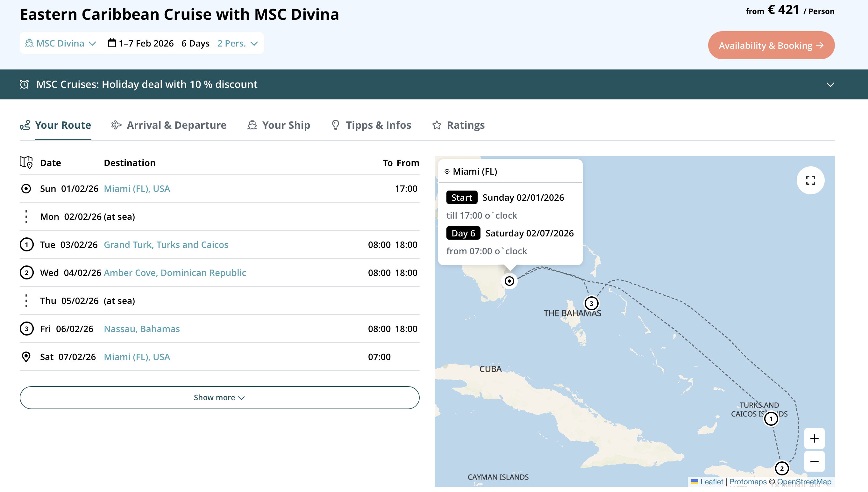Select map marker 2 at Dominican Republic
This screenshot has width=868, height=492.
coord(782,468)
